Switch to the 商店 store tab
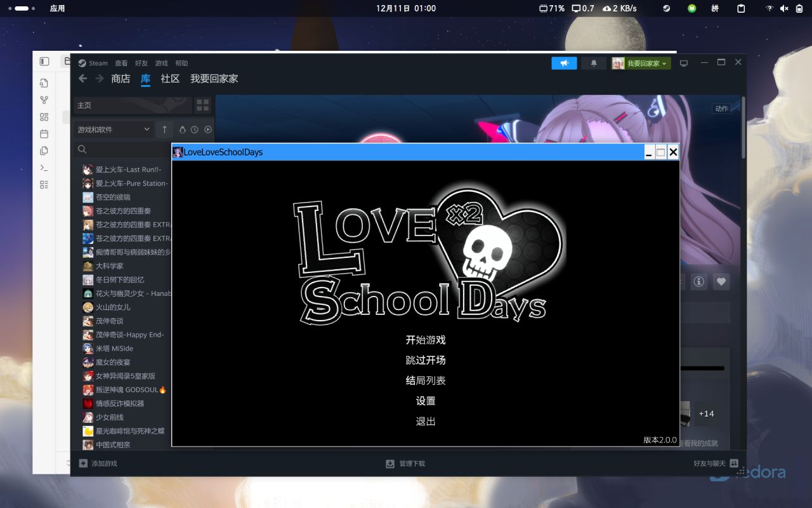Viewport: 812px width, 508px height. click(121, 79)
